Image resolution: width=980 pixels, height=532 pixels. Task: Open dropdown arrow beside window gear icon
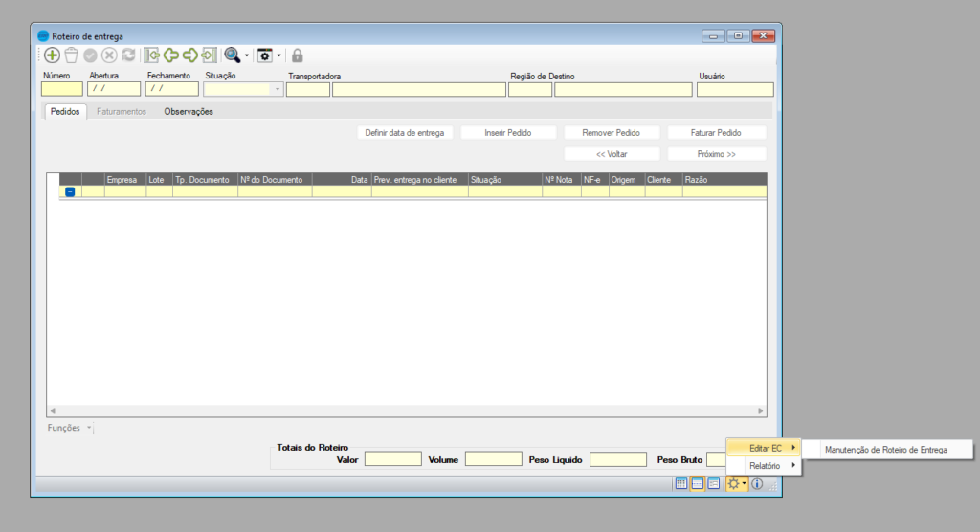click(x=278, y=55)
